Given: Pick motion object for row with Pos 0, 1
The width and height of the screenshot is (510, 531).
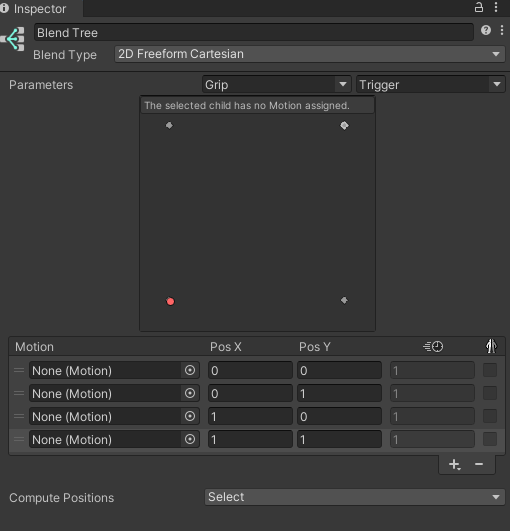Looking at the screenshot, I should (x=190, y=393).
